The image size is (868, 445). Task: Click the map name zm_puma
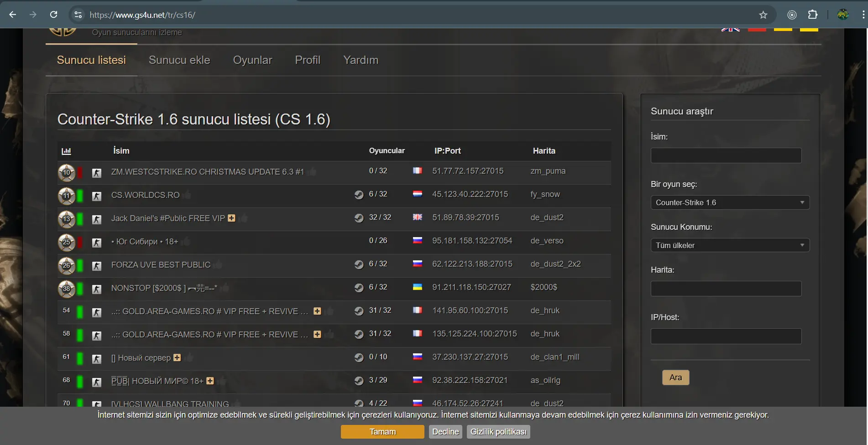pos(548,171)
